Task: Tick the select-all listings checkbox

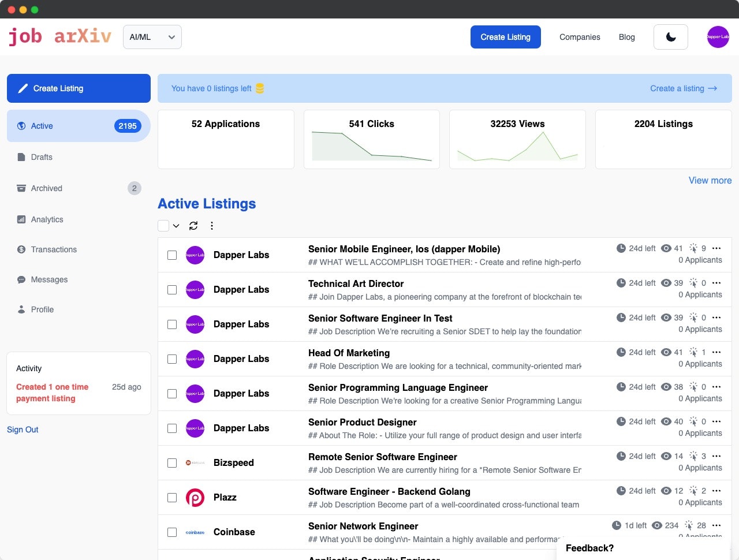Action: pos(163,226)
